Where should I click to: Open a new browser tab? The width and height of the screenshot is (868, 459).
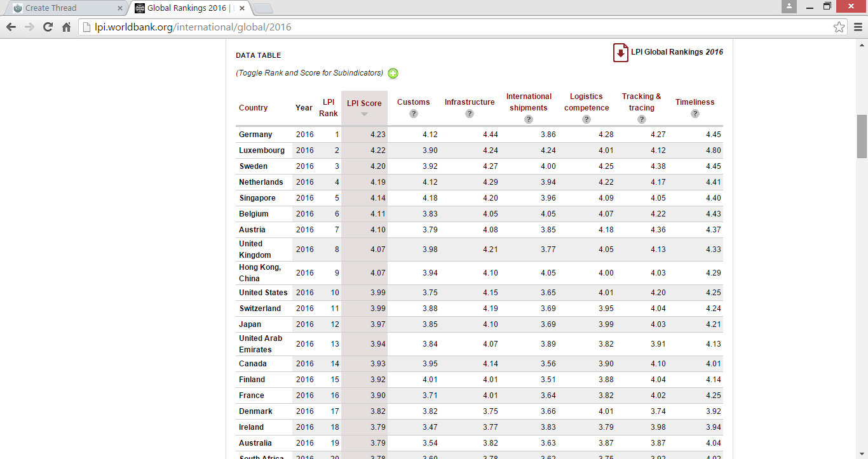263,8
